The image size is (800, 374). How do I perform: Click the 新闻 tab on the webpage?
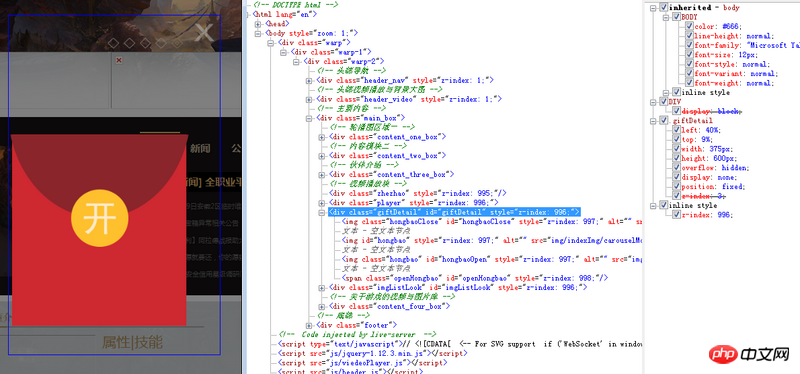tap(200, 148)
